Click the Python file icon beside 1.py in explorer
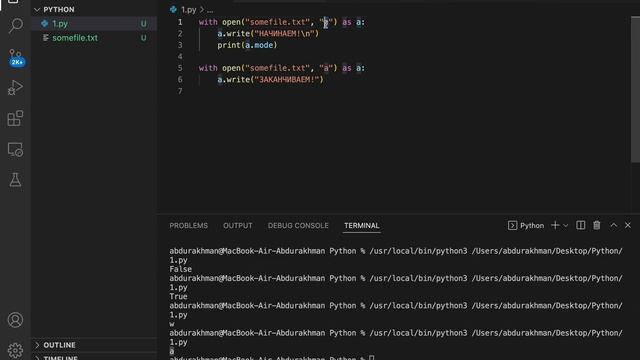Image resolution: width=640 pixels, height=360 pixels. (44, 23)
